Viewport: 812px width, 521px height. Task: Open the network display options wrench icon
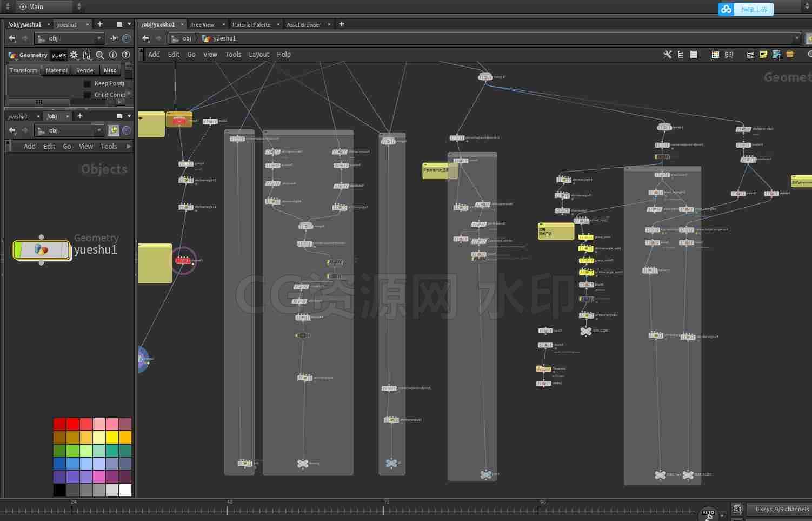coord(668,55)
